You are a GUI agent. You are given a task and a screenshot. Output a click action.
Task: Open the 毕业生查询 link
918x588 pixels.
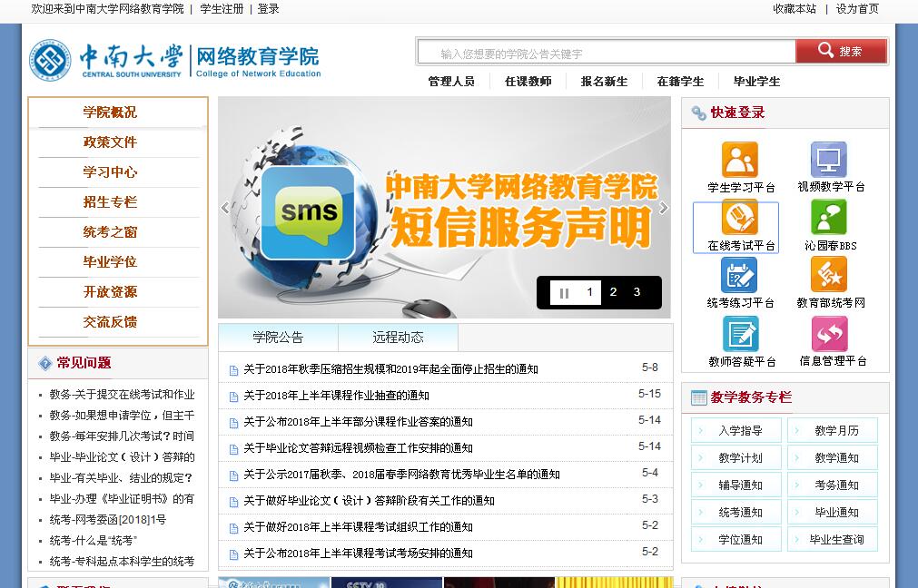836,540
